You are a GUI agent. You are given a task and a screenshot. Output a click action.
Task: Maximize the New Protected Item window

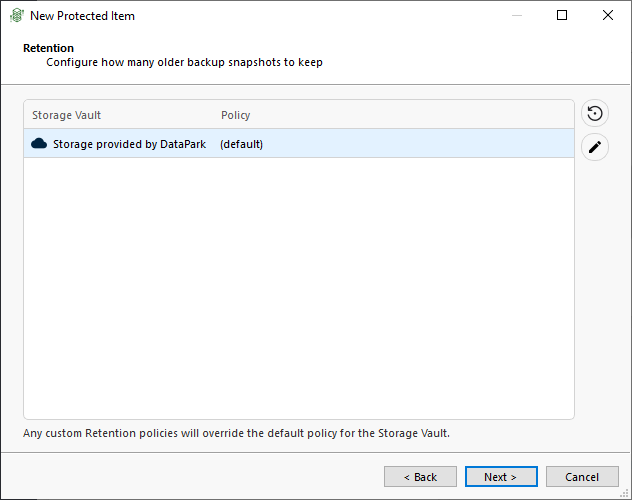(562, 15)
